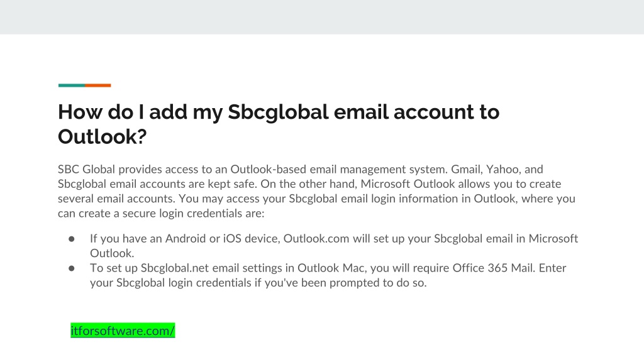Viewport: 644px width, 362px height.
Task: Click the 'Office 365 Mail' bullet text
Action: click(x=328, y=275)
